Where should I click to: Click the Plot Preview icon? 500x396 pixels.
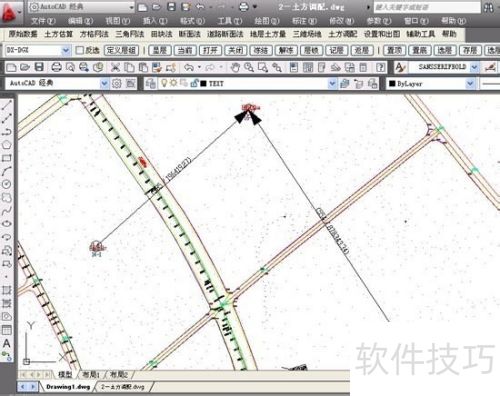(x=70, y=68)
